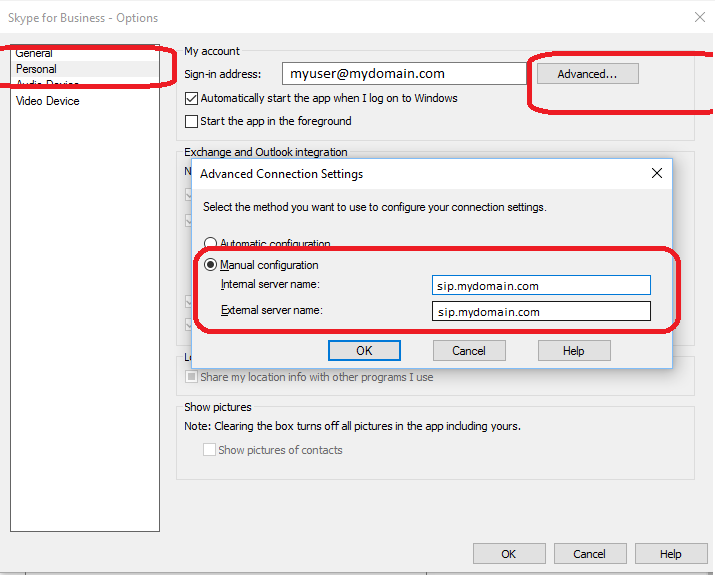Cancel the Advanced Connection Settings dialog
This screenshot has height=575, width=715.
point(469,351)
